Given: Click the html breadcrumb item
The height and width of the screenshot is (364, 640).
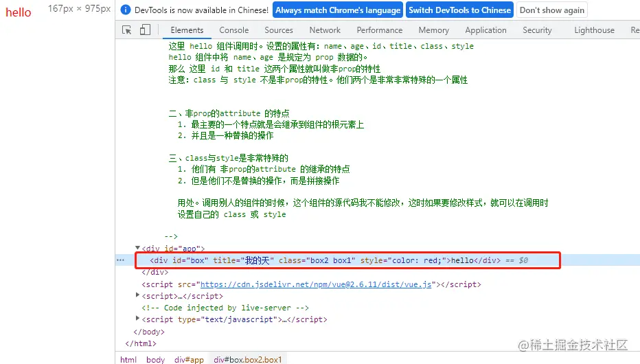Looking at the screenshot, I should coord(128,359).
